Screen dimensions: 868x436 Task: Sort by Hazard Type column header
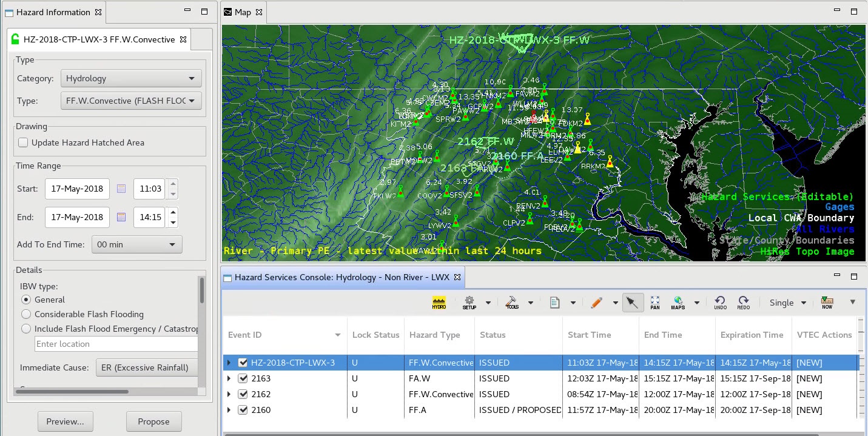click(439, 335)
